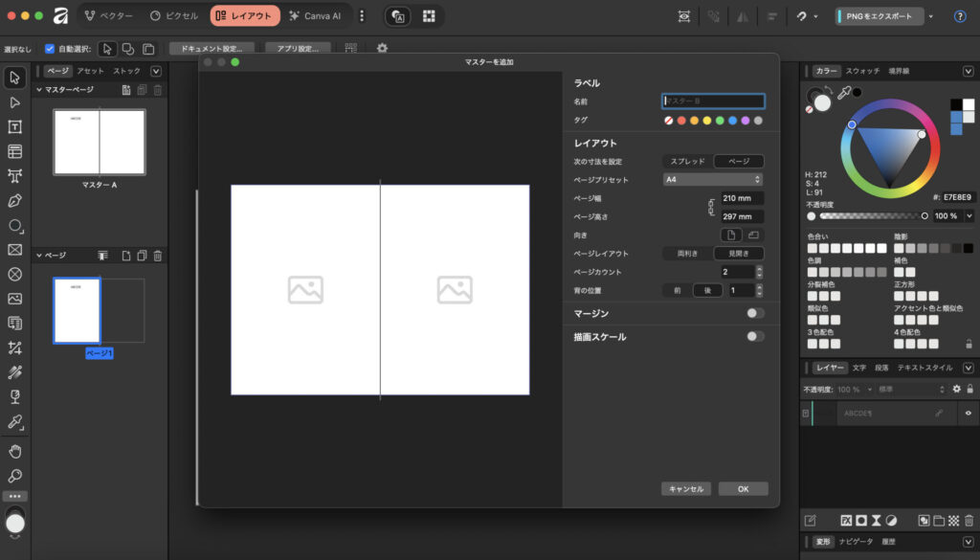Screen dimensions: 980x560
Task: Expand the PNG export dropdown arrow
Action: [930, 16]
